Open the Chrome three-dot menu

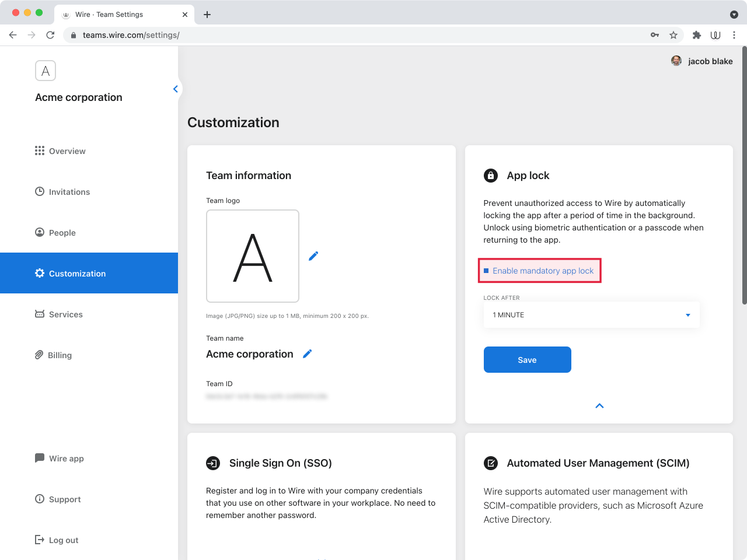pyautogui.click(x=734, y=35)
